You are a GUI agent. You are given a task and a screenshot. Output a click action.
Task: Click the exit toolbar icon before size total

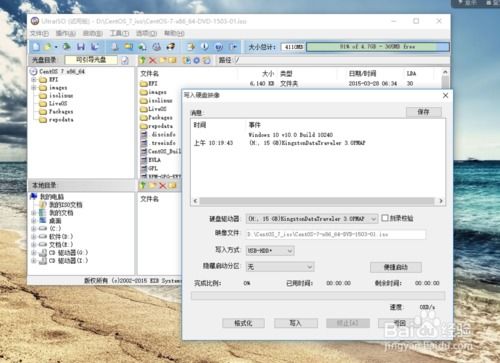[x=233, y=47]
